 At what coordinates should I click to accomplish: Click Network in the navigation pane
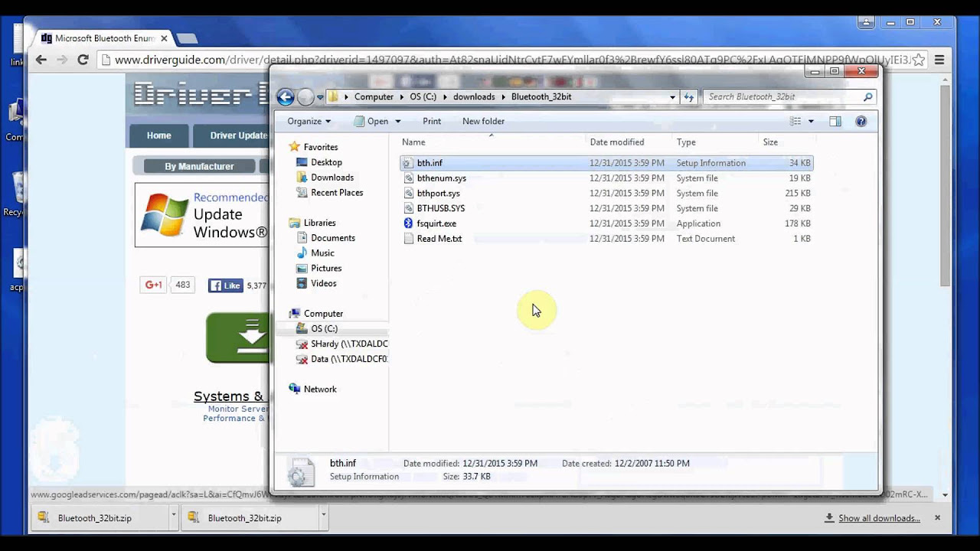320,390
